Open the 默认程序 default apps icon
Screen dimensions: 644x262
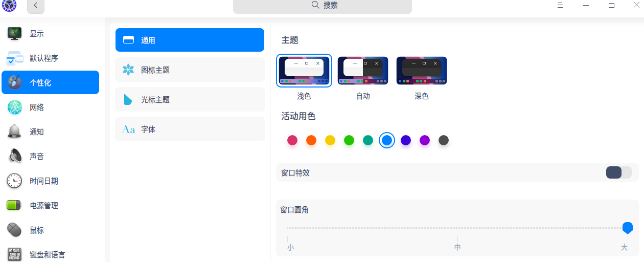coord(14,58)
